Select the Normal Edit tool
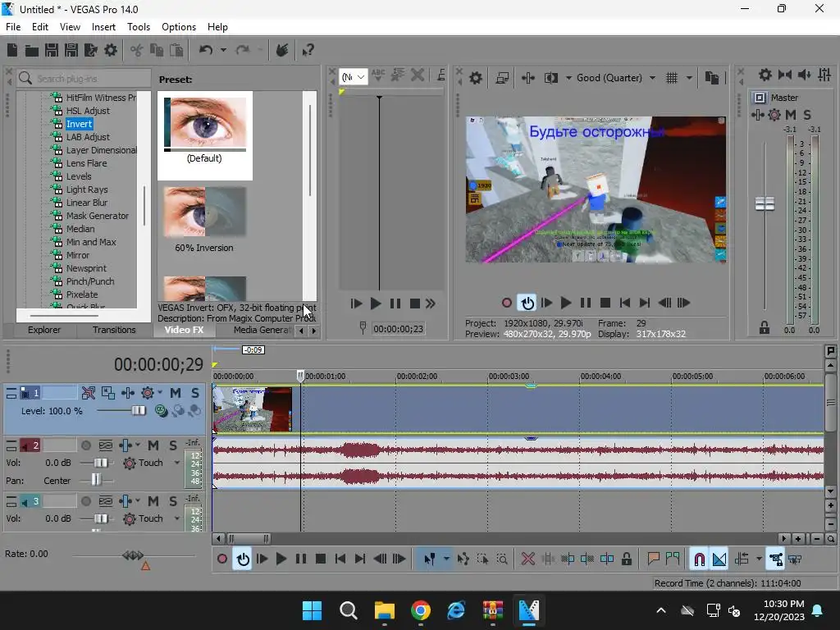This screenshot has height=630, width=840. click(x=430, y=559)
